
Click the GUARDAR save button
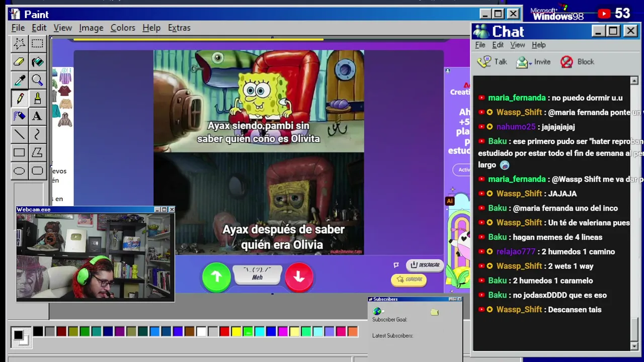click(x=409, y=280)
